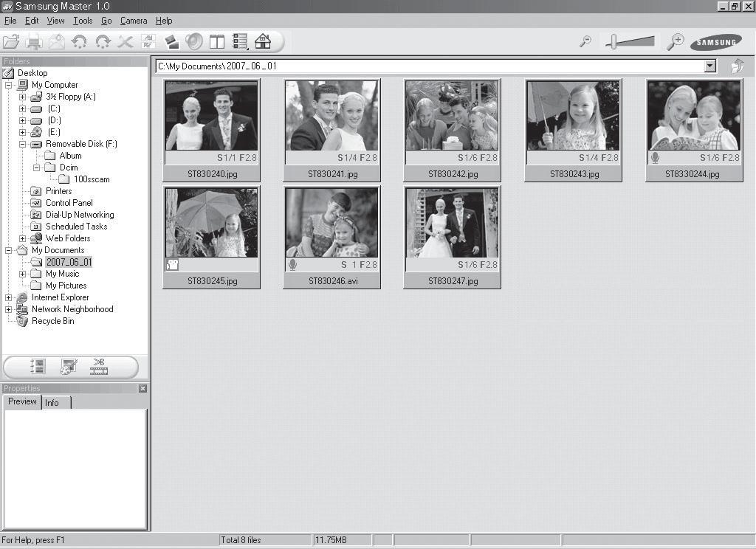Select Control Panel in the tree
The height and width of the screenshot is (549, 756).
tap(69, 203)
